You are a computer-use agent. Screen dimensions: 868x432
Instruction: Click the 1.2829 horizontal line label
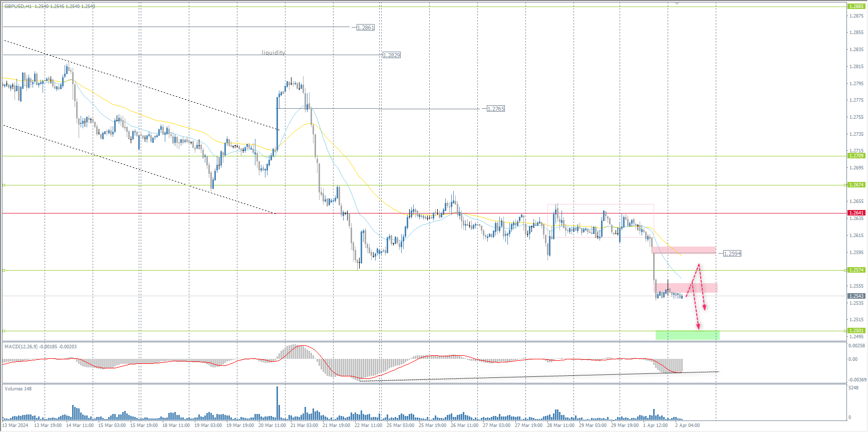click(392, 55)
